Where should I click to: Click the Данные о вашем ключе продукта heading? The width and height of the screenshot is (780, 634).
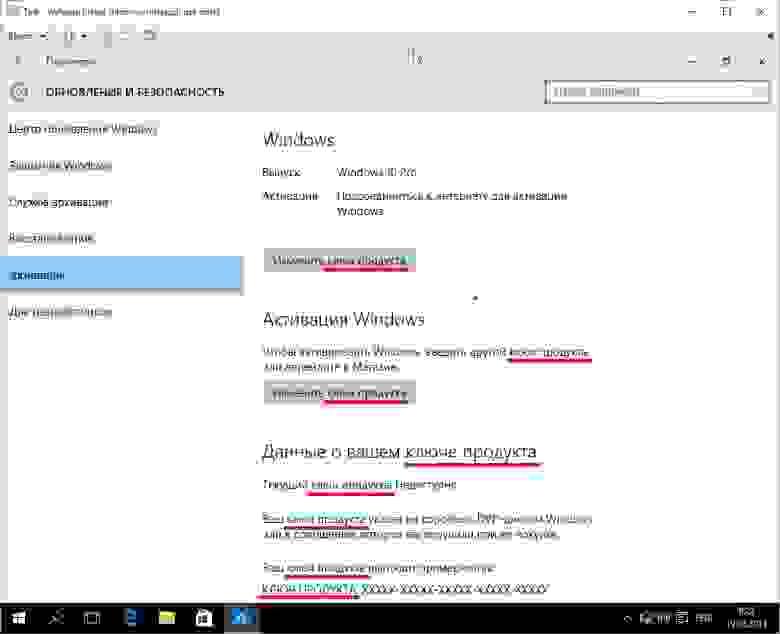coord(399,452)
